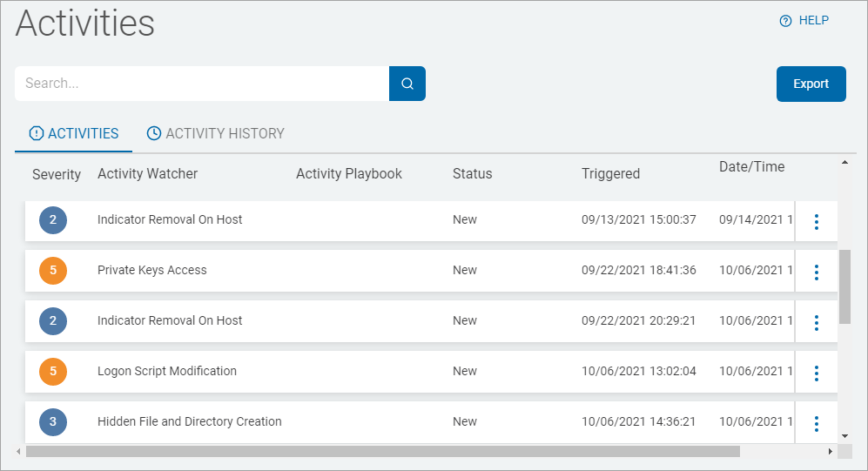
Task: Click severity 5 badge for Private Keys Access
Action: 53,271
